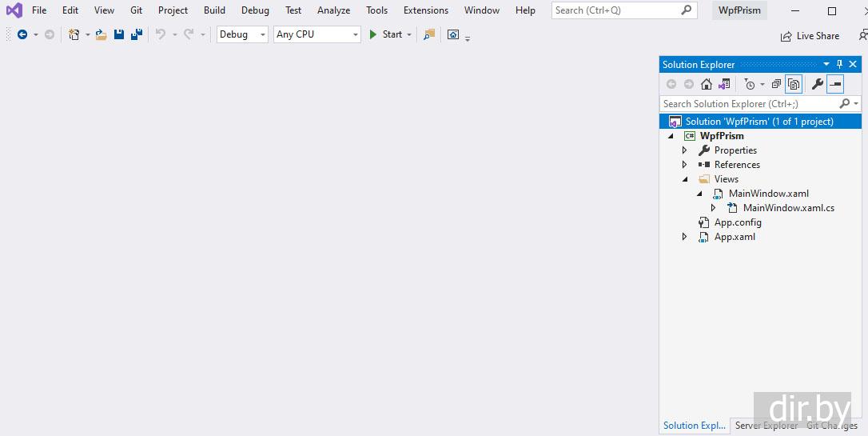Open the Navigate Backward history dropdown arrow
Screen dimensions: 868x436
[36, 34]
